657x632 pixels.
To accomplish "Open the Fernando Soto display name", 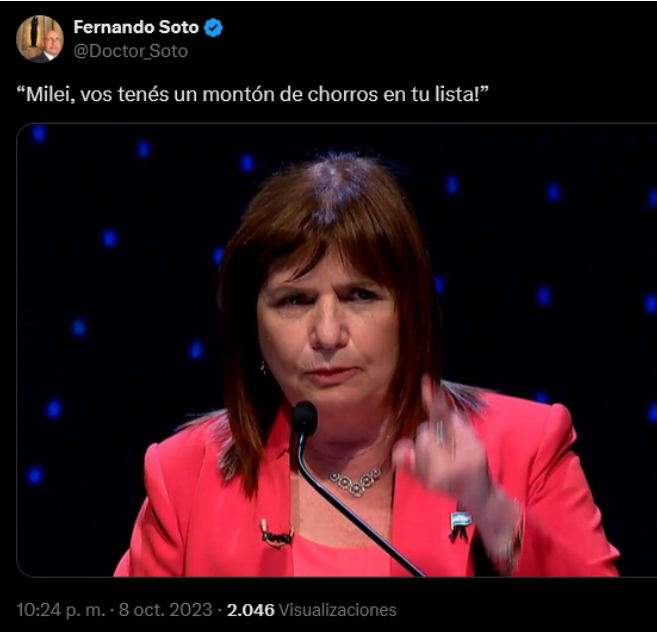I will click(136, 27).
